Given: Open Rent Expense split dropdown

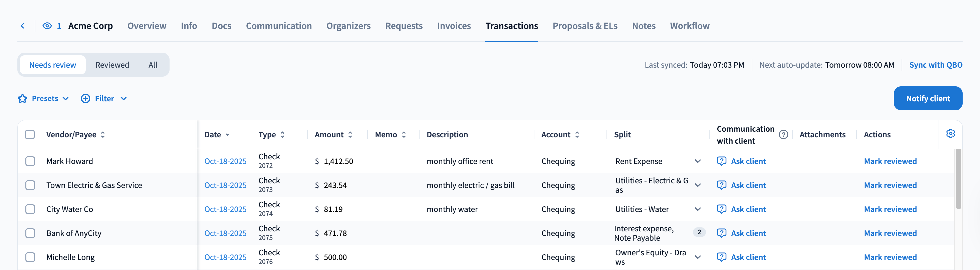Looking at the screenshot, I should (x=697, y=161).
